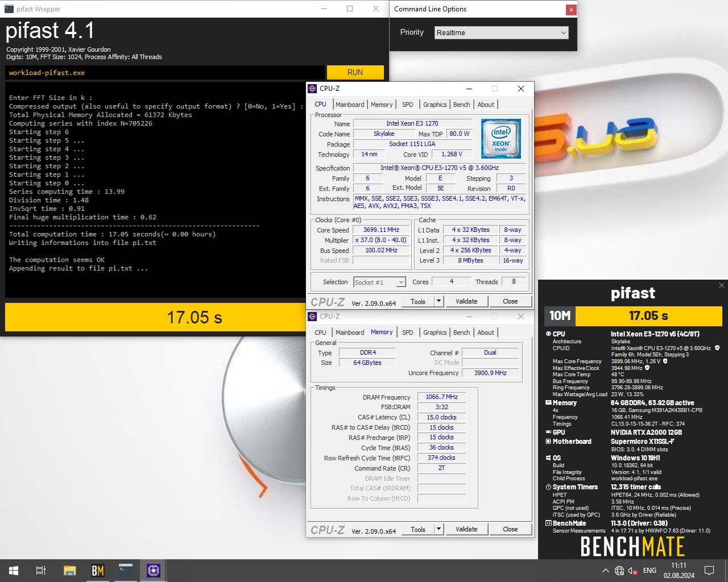Open About tab in upper CPU-Z window
This screenshot has width=728, height=582.
point(486,105)
